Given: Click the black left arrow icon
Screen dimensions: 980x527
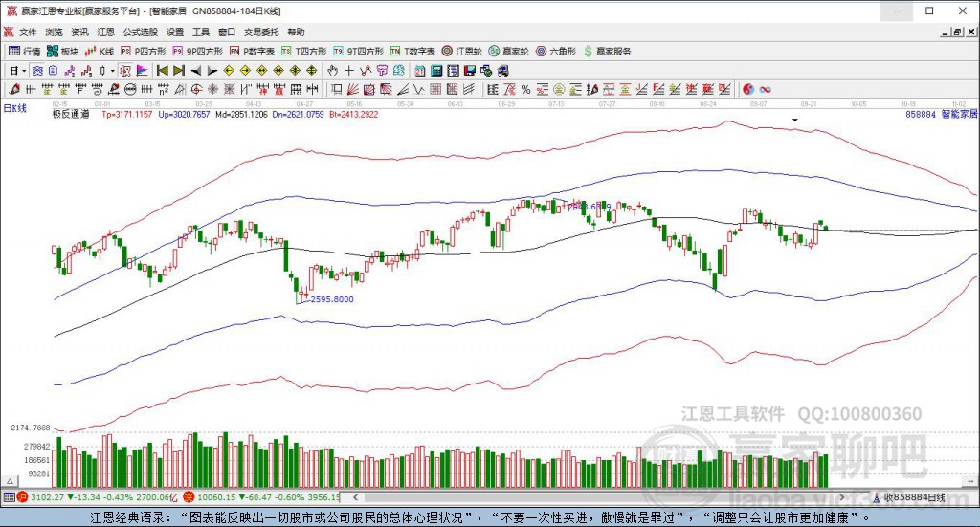Looking at the screenshot, I should [195, 71].
